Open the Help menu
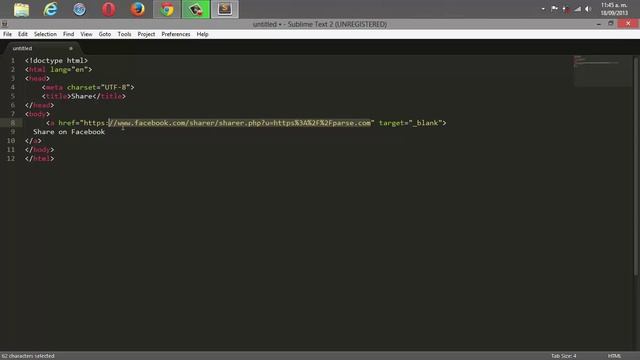The width and height of the screenshot is (640, 360). point(202,34)
